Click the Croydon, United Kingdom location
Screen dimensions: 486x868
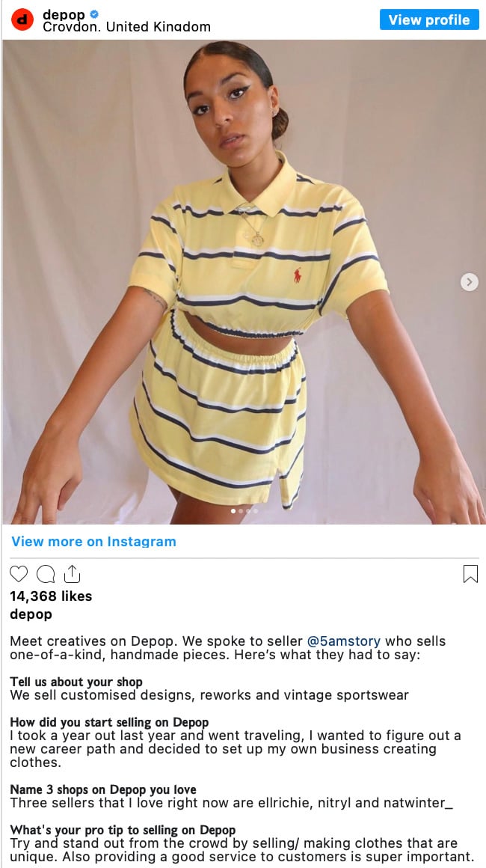pyautogui.click(x=126, y=27)
